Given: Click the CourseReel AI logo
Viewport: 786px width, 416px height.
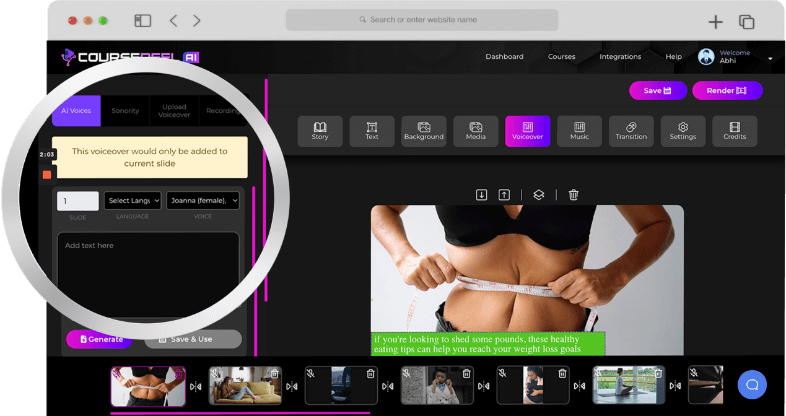Looking at the screenshot, I should 130,57.
